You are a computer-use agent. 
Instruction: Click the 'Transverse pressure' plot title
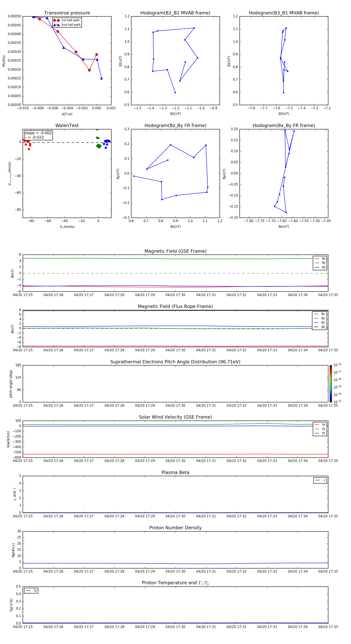(x=67, y=13)
